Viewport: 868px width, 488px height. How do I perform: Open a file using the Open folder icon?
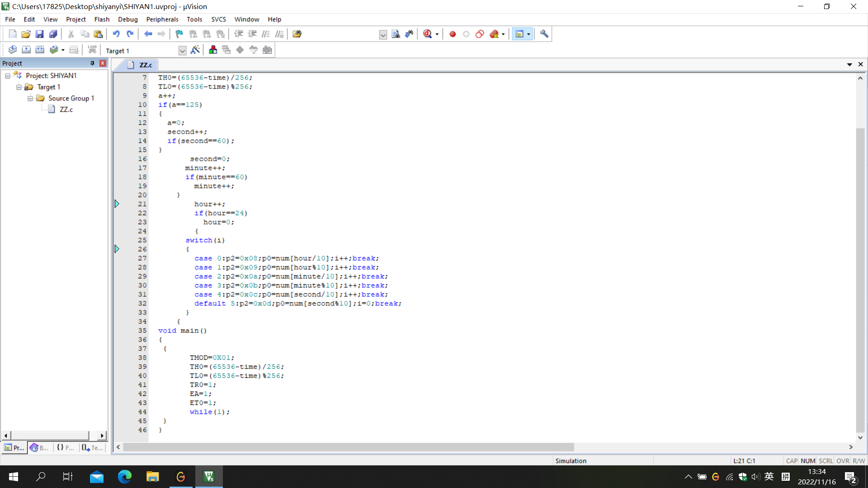[x=26, y=34]
